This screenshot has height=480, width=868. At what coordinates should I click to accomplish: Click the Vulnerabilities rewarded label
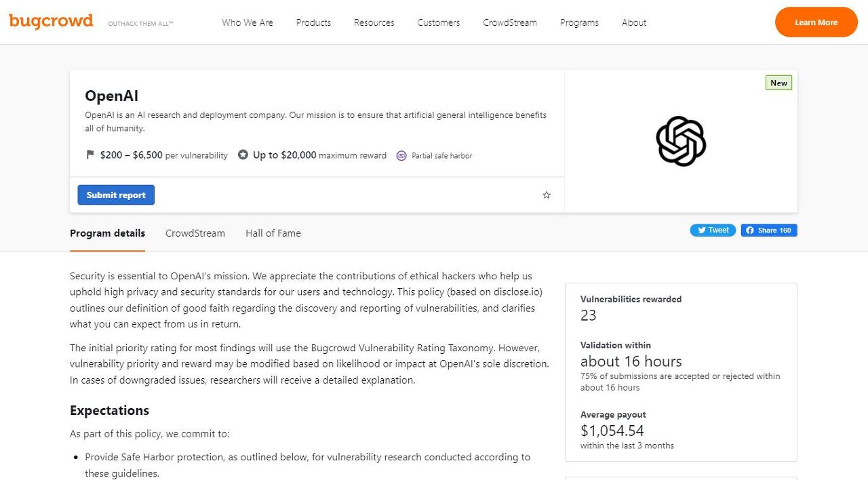(x=631, y=299)
